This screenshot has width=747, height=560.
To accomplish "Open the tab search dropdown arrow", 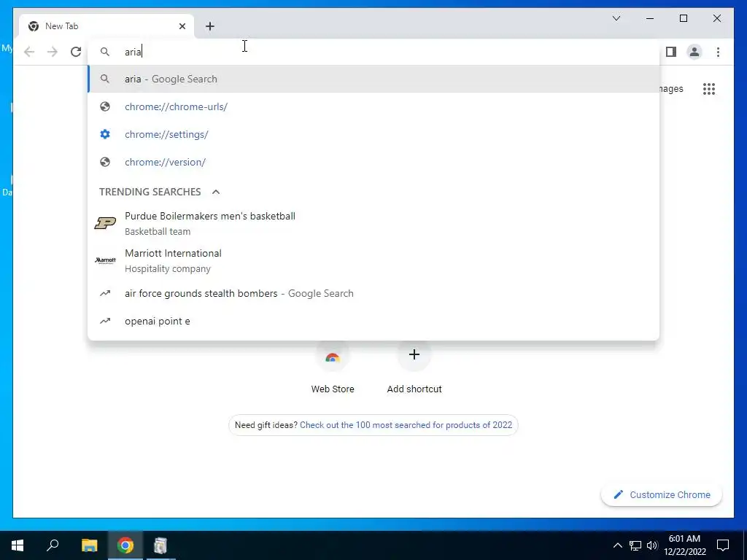I will (616, 18).
